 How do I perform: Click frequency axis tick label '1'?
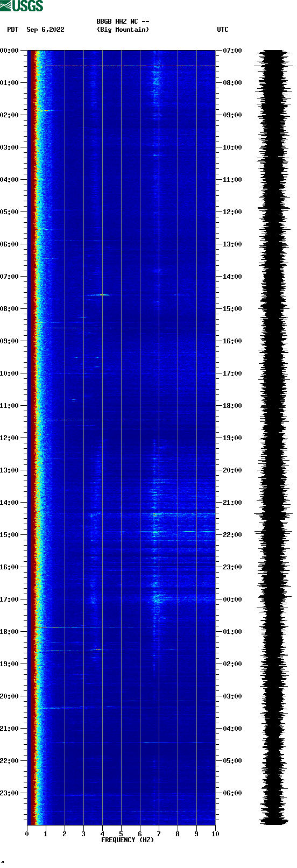pyautogui.click(x=46, y=834)
